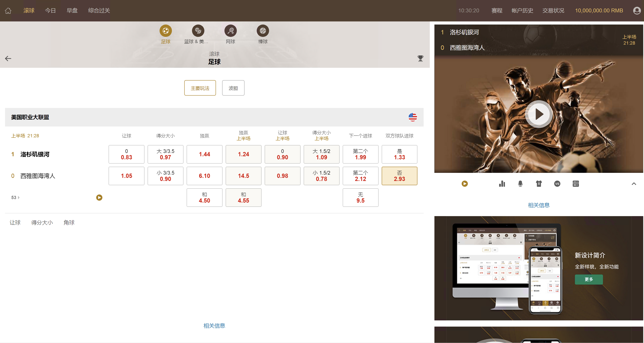View lineups using the jersey icon
The width and height of the screenshot is (644, 343).
(x=539, y=184)
